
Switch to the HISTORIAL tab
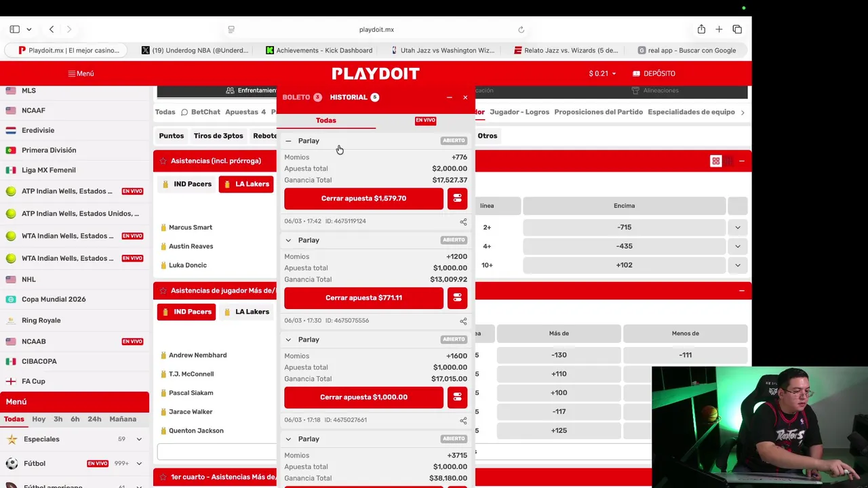(x=354, y=98)
